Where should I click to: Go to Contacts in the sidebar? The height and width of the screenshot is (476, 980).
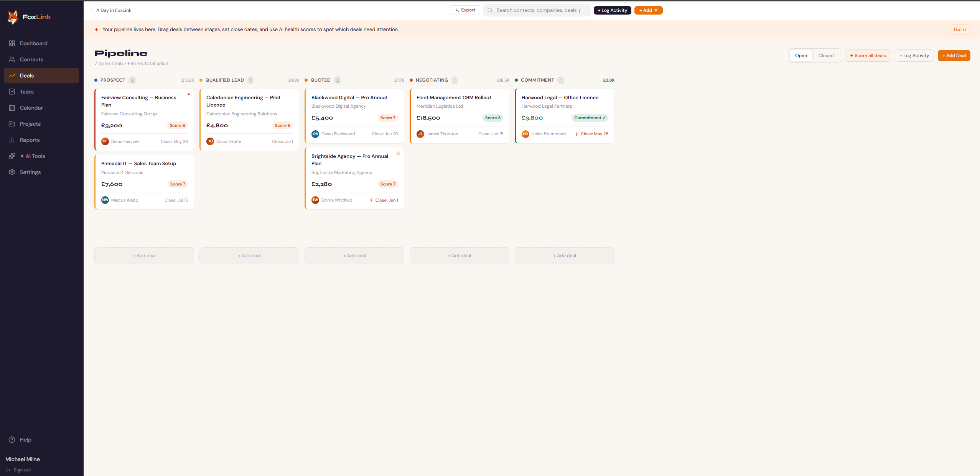point(41,59)
